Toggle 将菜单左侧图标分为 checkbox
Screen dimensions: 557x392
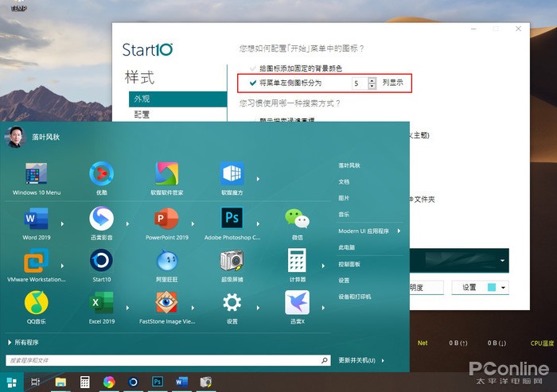point(253,83)
